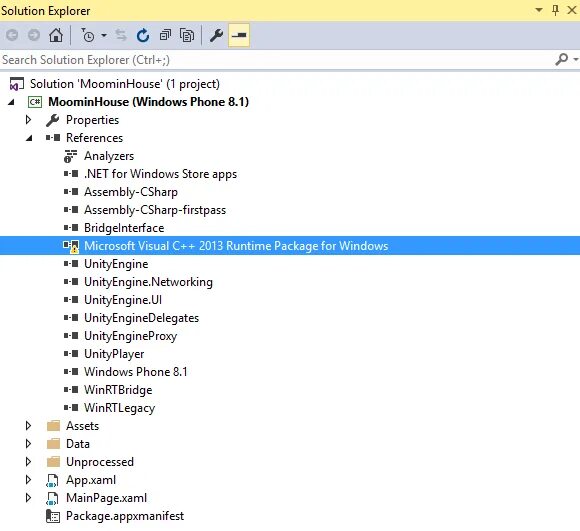Expand the Unprocessed folder
Image resolution: width=580 pixels, height=531 pixels.
(x=28, y=461)
